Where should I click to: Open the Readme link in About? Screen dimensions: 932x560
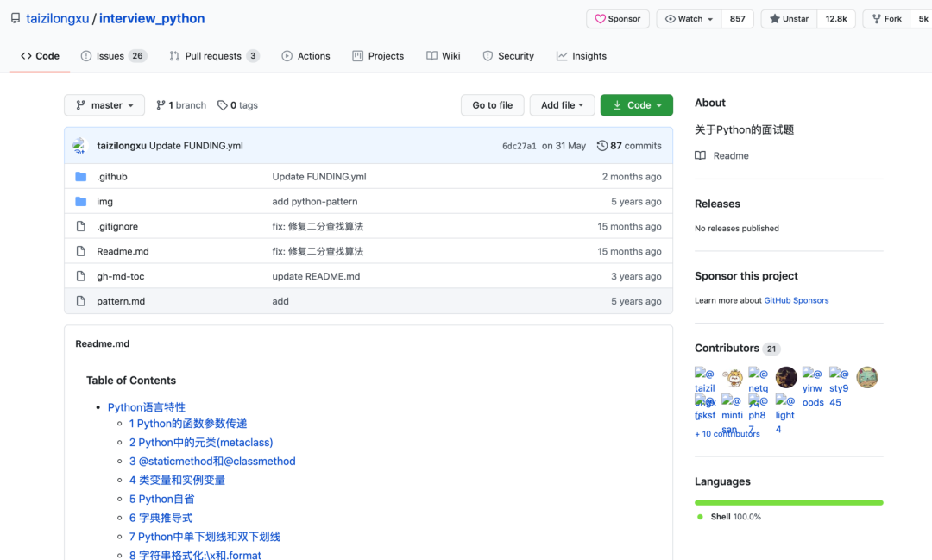click(731, 156)
